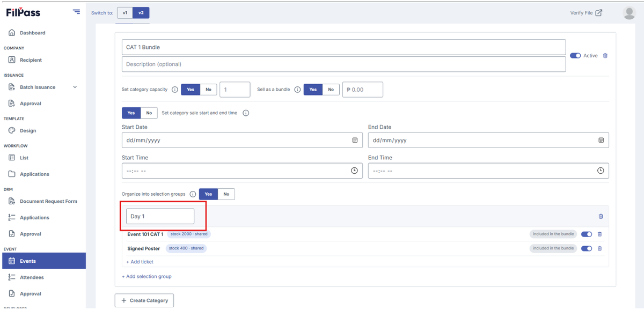
Task: Select Yes for Organize into selection groups
Action: click(208, 194)
